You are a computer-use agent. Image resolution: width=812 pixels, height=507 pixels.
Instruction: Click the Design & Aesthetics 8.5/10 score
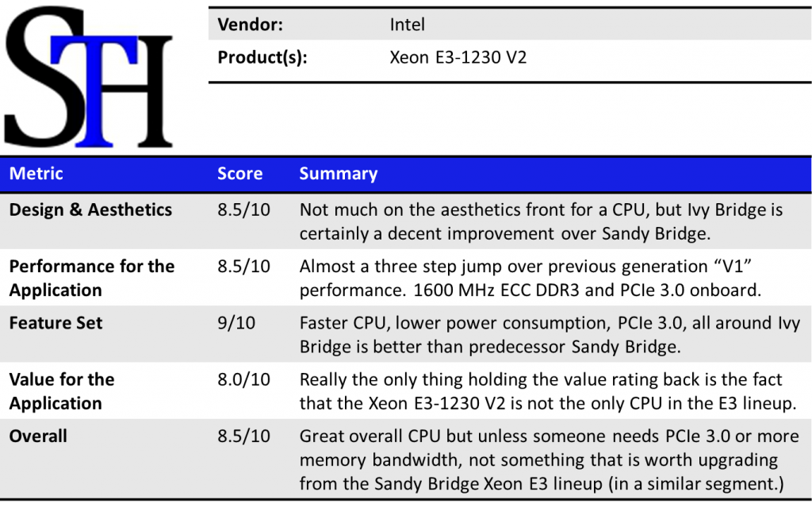click(243, 210)
